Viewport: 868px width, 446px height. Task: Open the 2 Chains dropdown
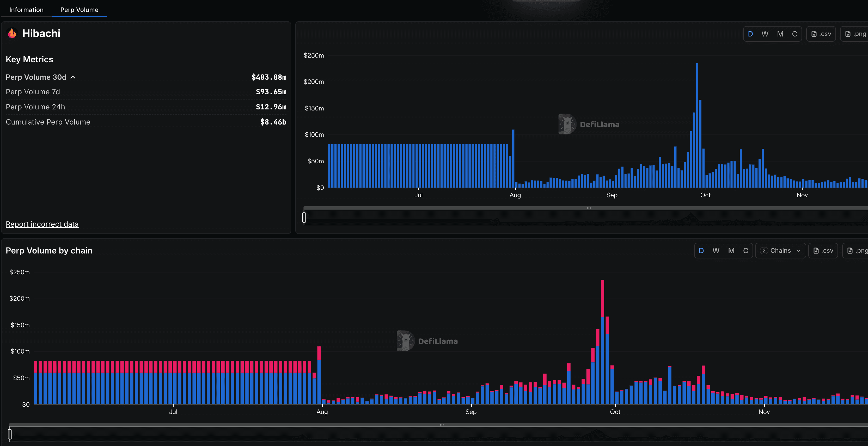[780, 251]
